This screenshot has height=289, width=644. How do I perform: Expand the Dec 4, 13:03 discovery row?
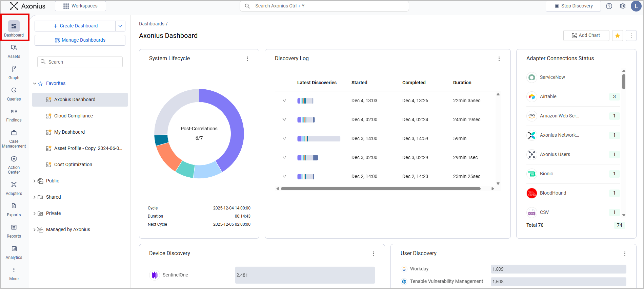pos(284,101)
